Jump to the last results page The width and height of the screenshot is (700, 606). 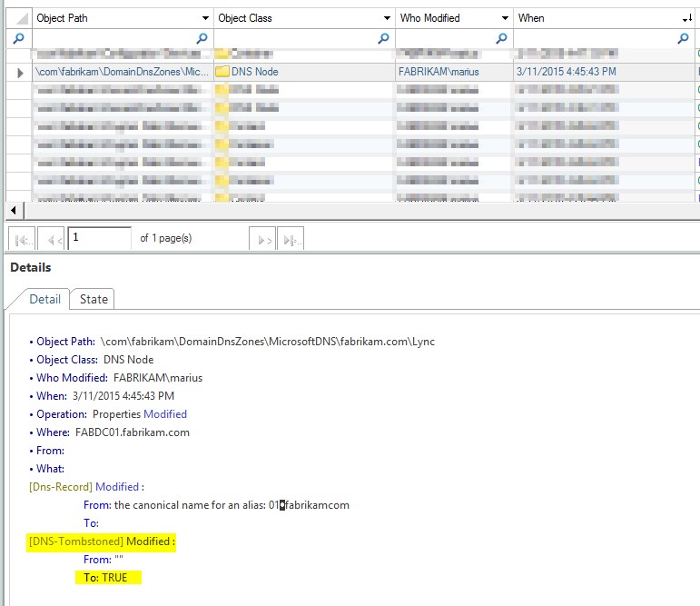(291, 239)
